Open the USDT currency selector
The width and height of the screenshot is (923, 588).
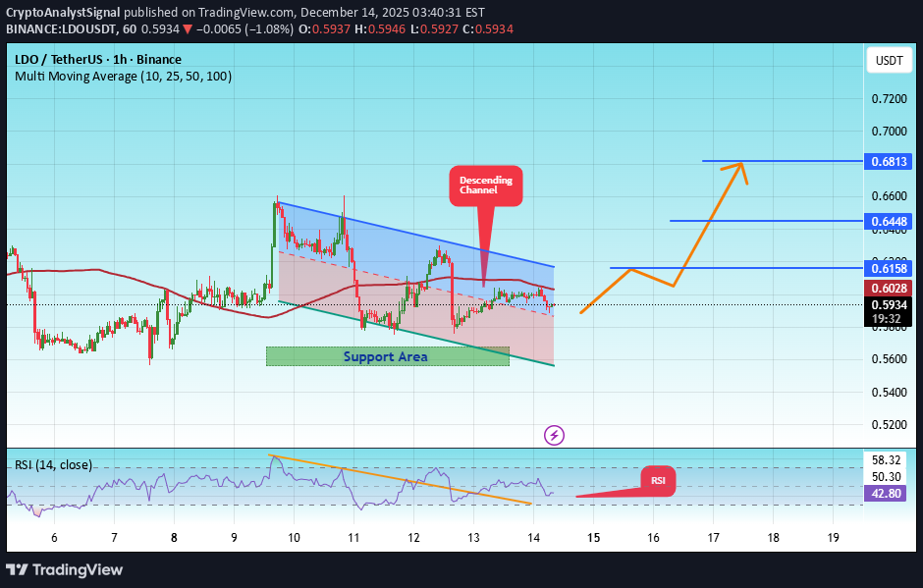coord(888,61)
